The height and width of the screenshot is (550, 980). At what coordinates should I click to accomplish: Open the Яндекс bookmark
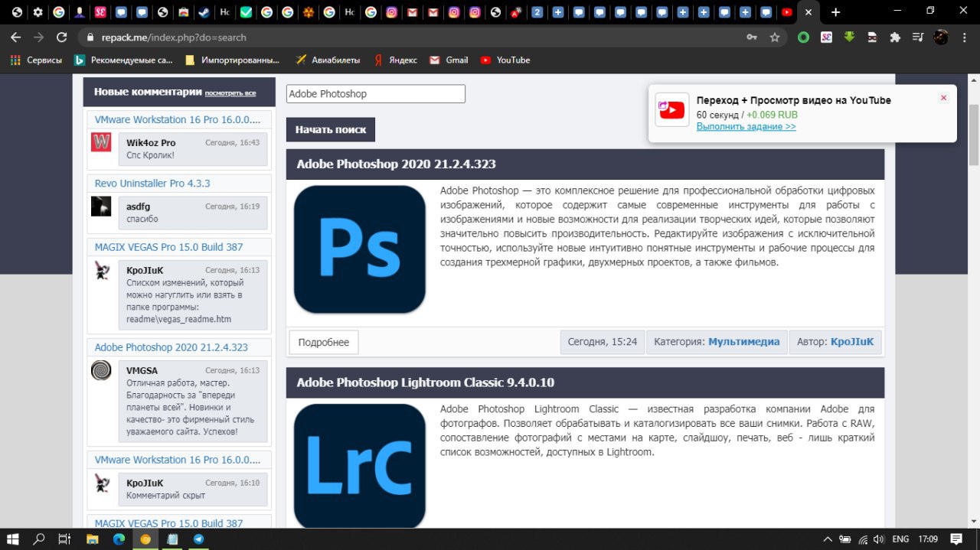pos(395,60)
